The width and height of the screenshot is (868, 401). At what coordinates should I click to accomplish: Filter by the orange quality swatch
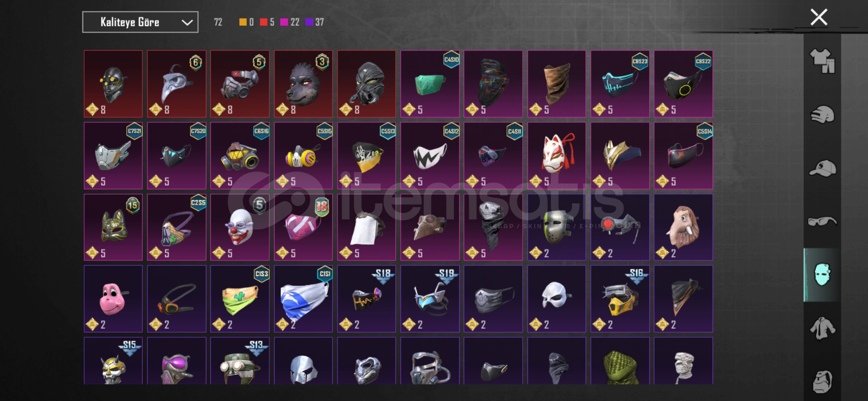pos(243,22)
